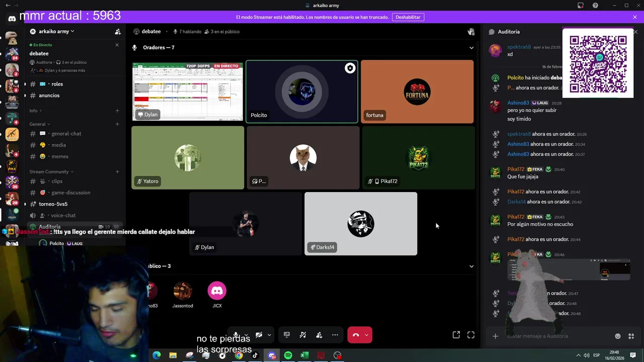Open the server icon with 35 badge
This screenshot has height=362, width=644.
point(12,182)
